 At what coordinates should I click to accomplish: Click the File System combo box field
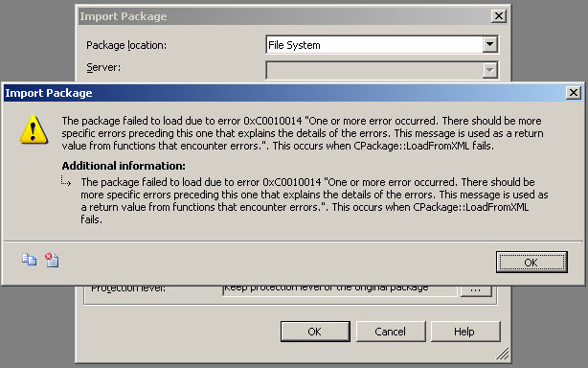point(382,45)
